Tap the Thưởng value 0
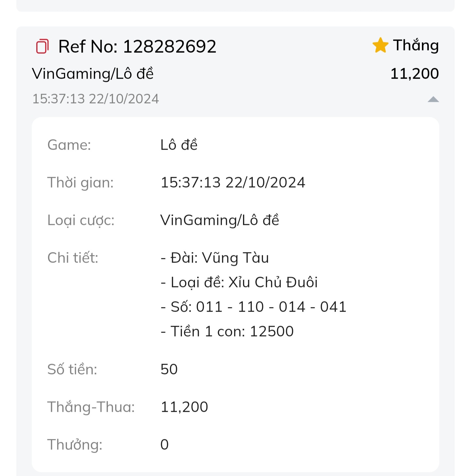 coord(165,445)
